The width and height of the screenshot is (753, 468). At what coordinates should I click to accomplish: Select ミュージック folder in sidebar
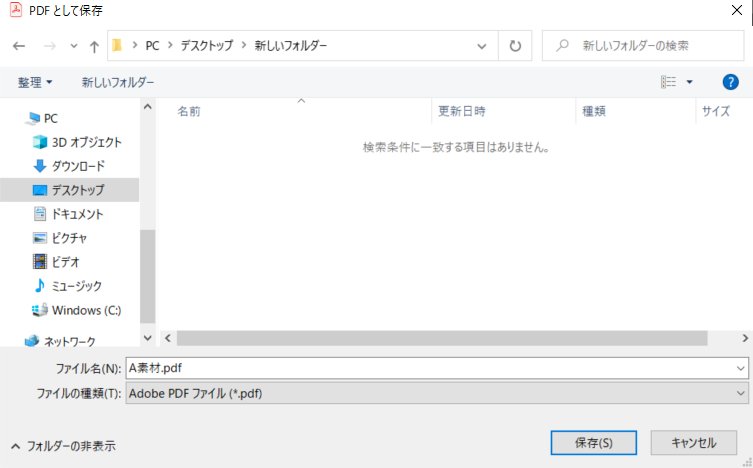coord(78,286)
